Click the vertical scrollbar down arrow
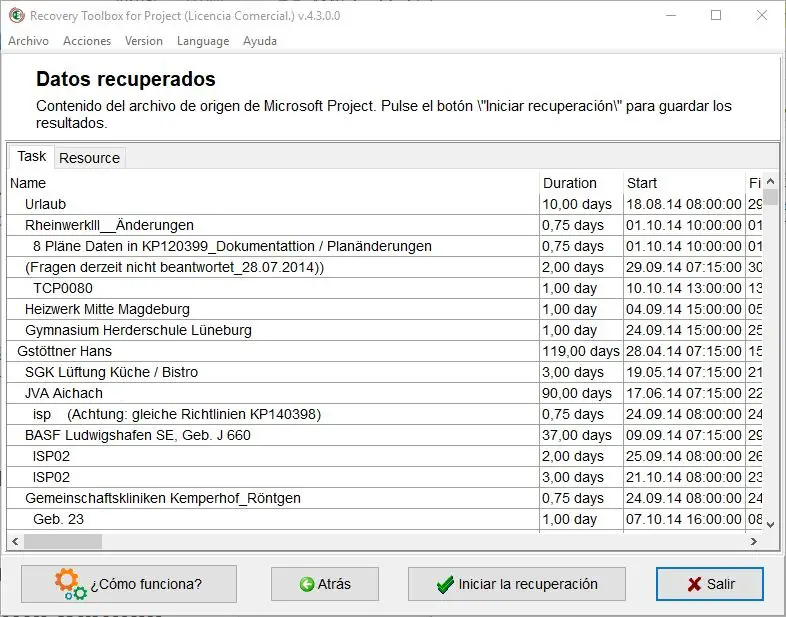 tap(771, 525)
